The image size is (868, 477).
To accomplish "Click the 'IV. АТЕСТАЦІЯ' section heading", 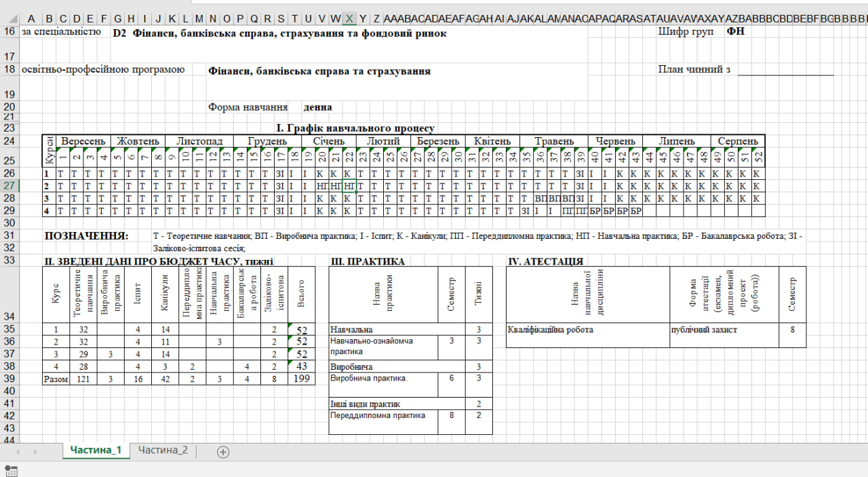I will click(545, 261).
